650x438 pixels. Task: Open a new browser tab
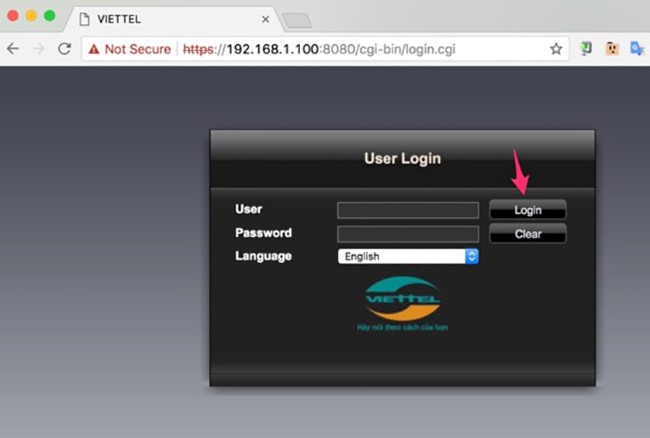click(297, 20)
